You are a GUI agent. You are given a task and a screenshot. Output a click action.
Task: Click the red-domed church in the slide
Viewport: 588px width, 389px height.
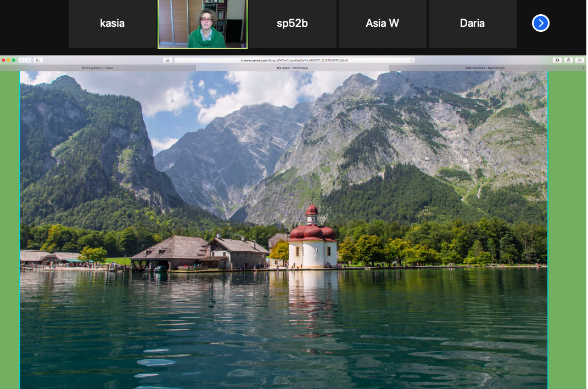tap(312, 241)
